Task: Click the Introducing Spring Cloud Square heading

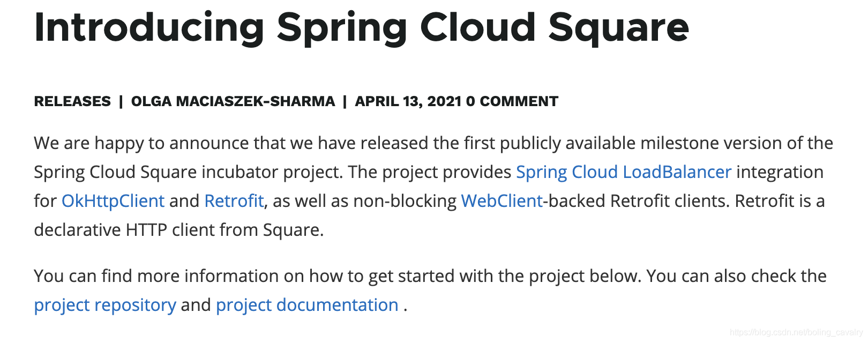Action: (x=361, y=27)
